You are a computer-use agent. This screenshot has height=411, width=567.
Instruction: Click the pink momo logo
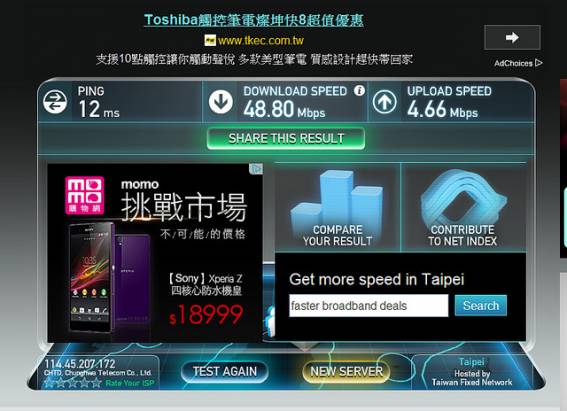tap(85, 195)
